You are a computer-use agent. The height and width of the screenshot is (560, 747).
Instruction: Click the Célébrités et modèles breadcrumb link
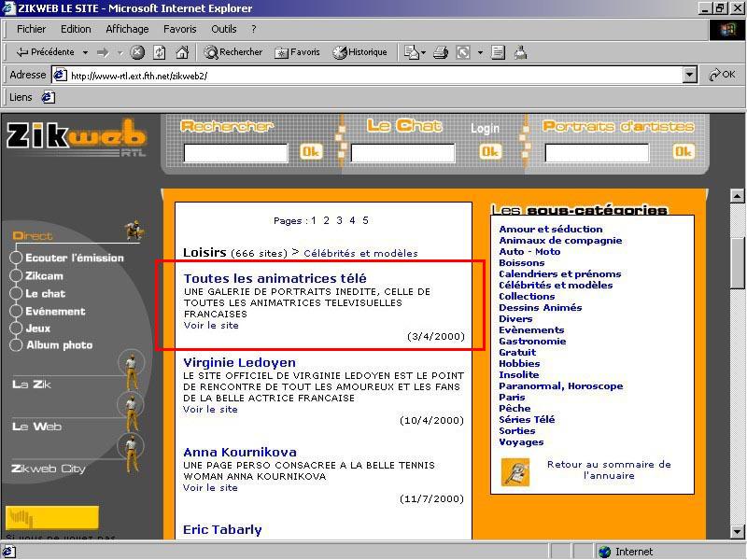coord(360,253)
